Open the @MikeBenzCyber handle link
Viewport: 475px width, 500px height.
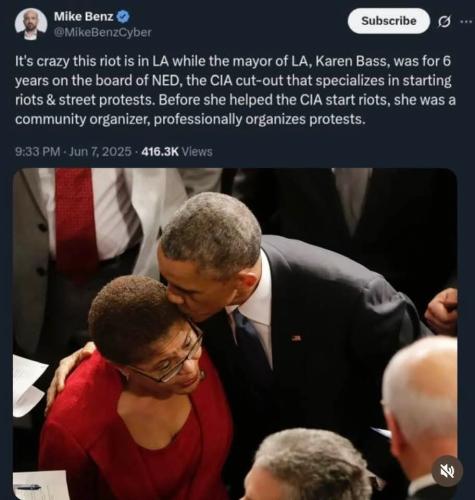click(x=103, y=32)
